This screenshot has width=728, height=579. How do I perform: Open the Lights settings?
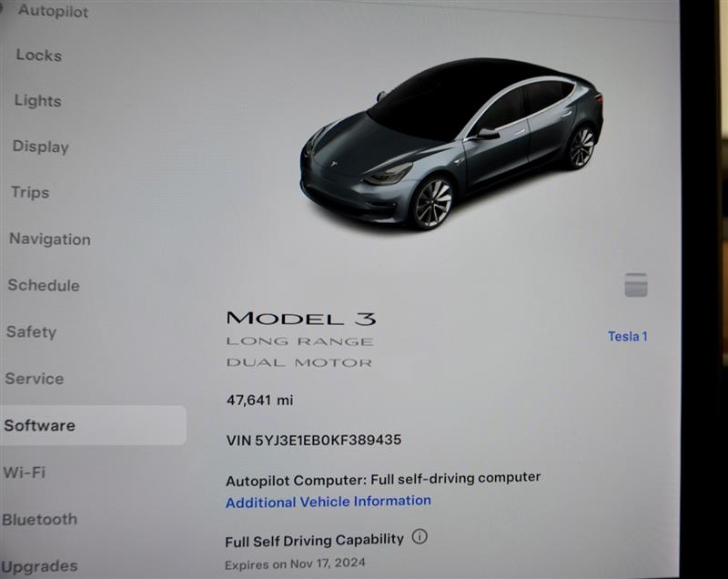38,101
